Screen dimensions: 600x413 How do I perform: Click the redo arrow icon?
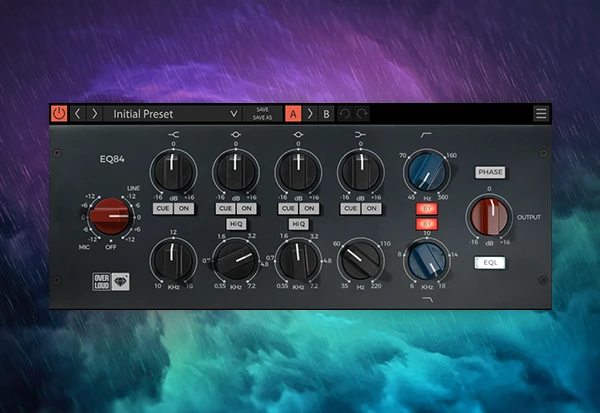[x=362, y=114]
